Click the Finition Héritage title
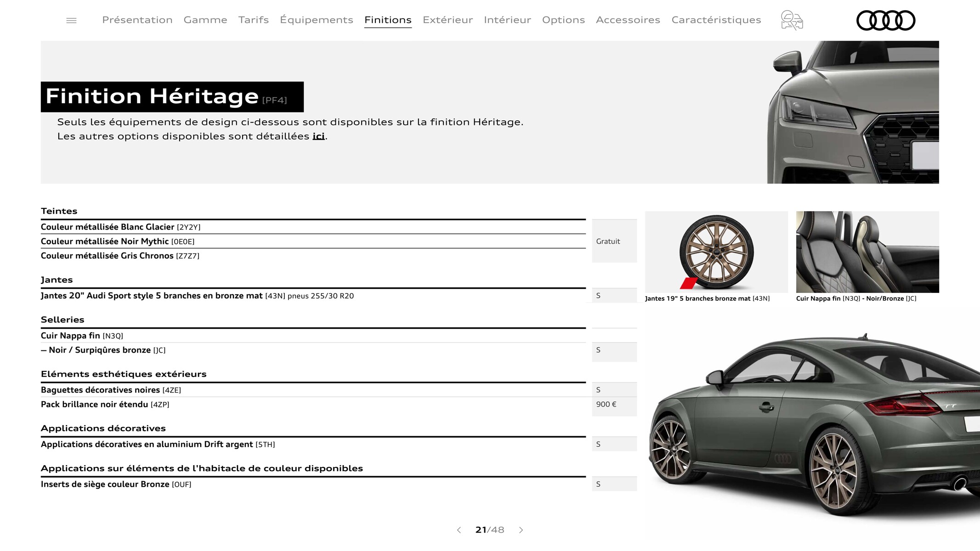This screenshot has height=551, width=980. point(172,97)
